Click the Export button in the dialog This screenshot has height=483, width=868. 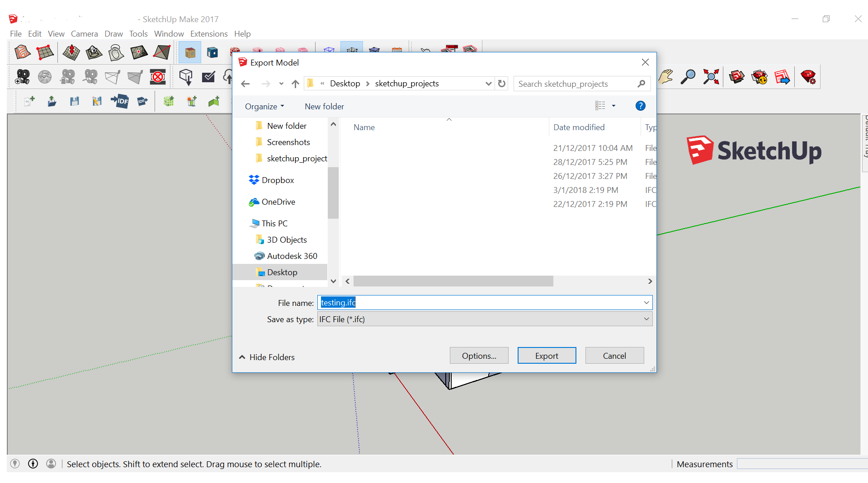(547, 356)
